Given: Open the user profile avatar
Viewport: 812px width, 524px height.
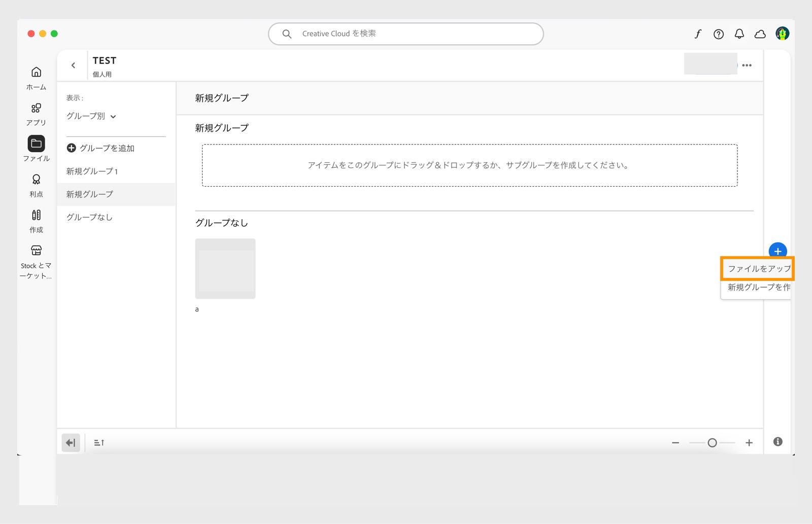Looking at the screenshot, I should coord(782,33).
